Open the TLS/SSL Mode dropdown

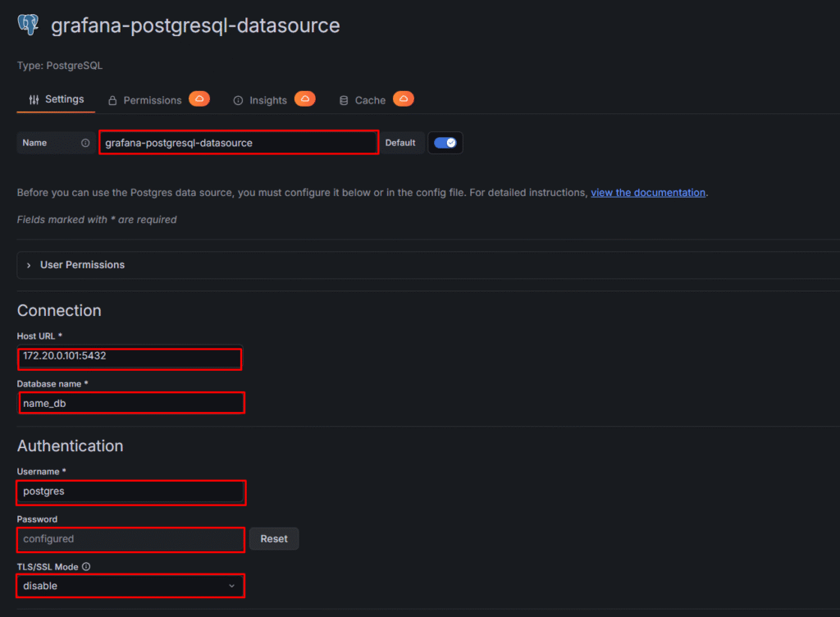(x=130, y=586)
